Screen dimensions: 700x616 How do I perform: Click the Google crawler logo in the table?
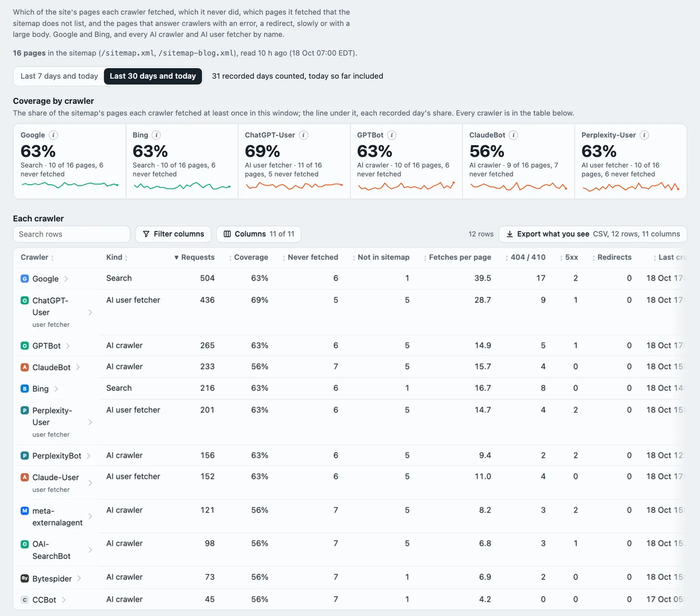coord(24,279)
